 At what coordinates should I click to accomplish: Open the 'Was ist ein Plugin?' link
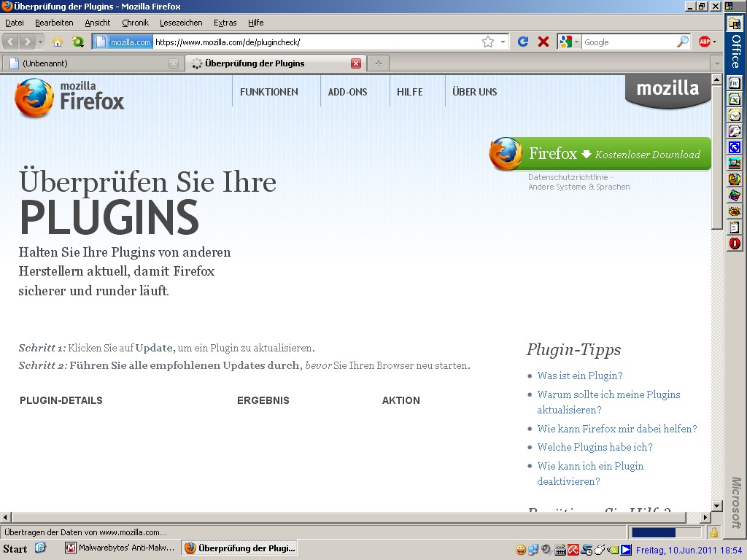(580, 376)
